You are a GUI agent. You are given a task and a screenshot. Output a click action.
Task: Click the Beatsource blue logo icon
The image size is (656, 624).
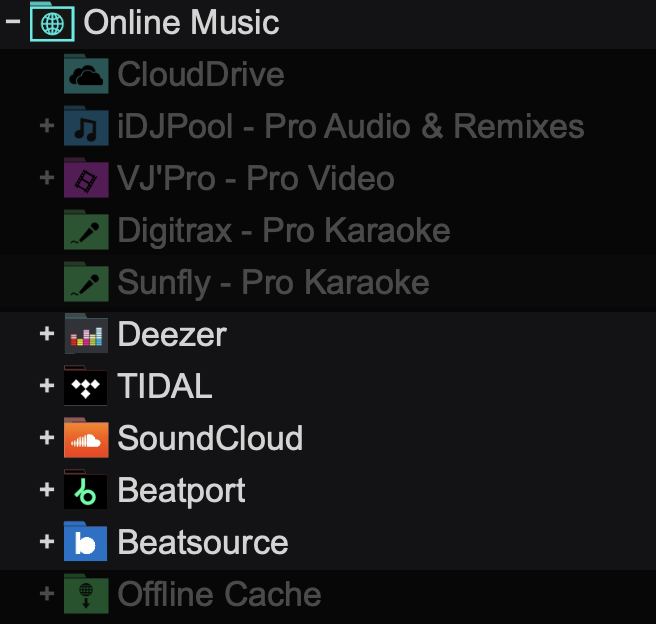pyautogui.click(x=85, y=542)
